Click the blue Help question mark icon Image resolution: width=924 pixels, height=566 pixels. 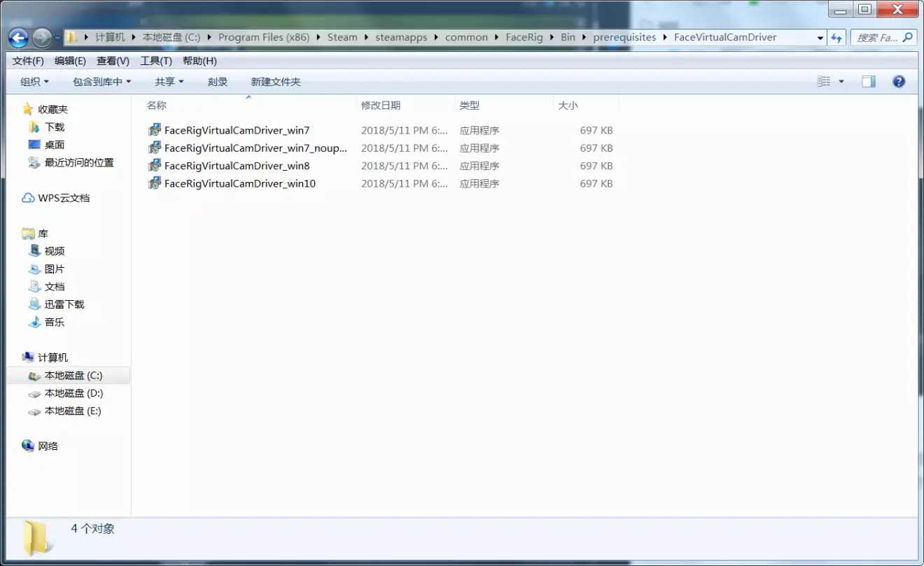899,82
